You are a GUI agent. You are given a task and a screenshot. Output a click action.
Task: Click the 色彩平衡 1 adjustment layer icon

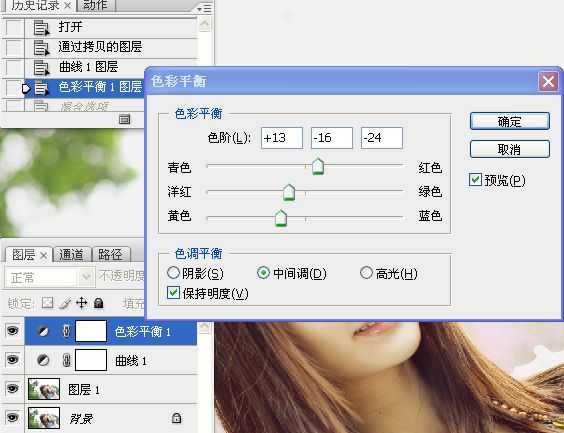point(43,331)
